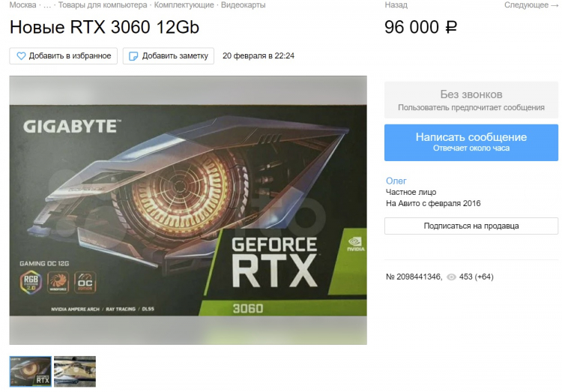Viewport: 562px width, 392px height.
Task: Click the Назад navigation link
Action: click(x=396, y=5)
